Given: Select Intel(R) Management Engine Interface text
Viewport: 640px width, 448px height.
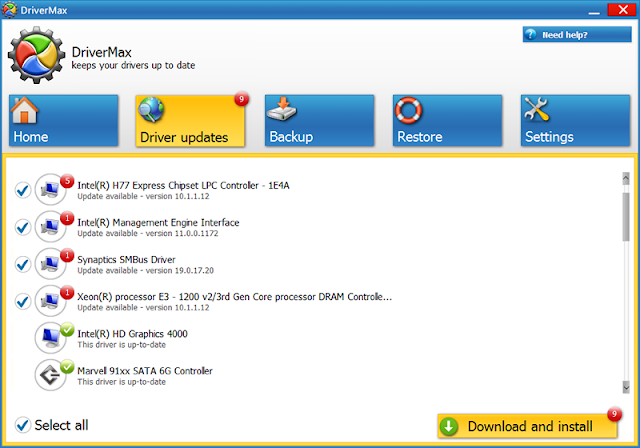Looking at the screenshot, I should tap(158, 223).
